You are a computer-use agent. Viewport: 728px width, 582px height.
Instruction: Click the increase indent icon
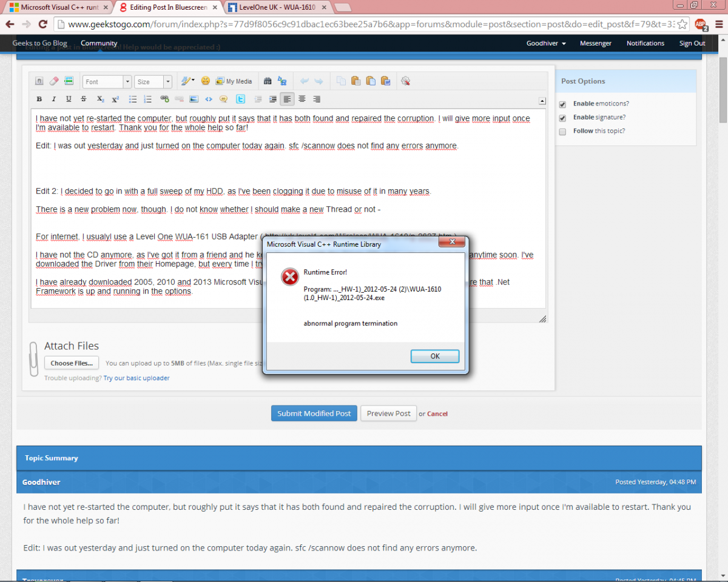point(272,99)
